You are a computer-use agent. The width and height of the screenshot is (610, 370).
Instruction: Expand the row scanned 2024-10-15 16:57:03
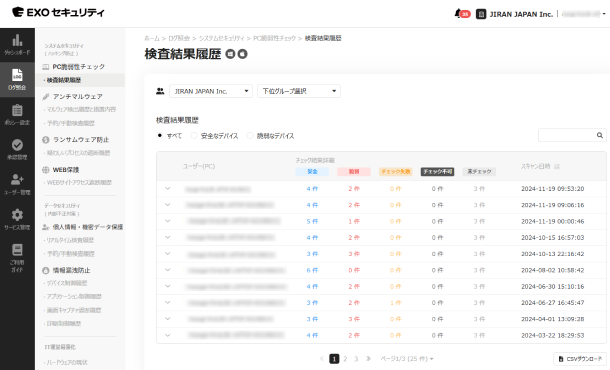coord(168,237)
